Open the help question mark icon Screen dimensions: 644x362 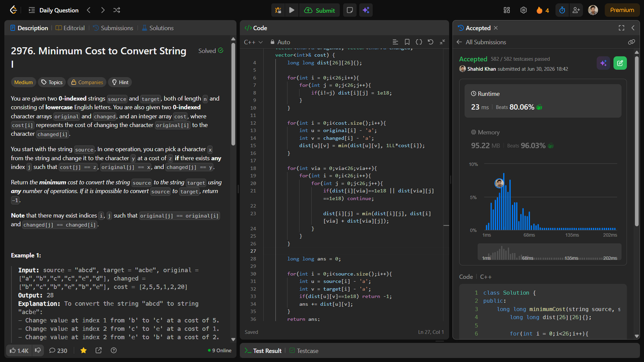tap(114, 350)
